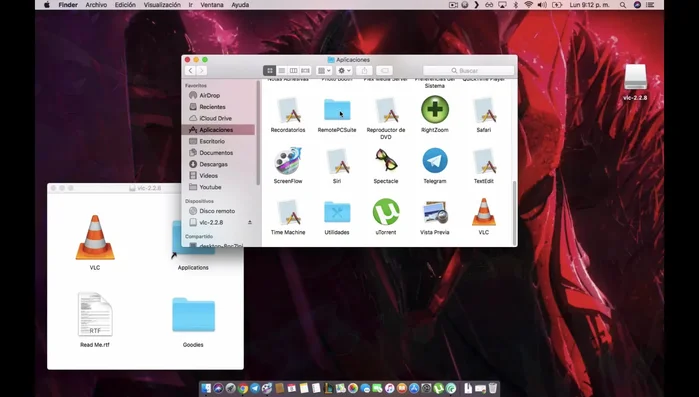Screen dimensions: 699x397
Task: Open the Archivo menu
Action: click(96, 5)
